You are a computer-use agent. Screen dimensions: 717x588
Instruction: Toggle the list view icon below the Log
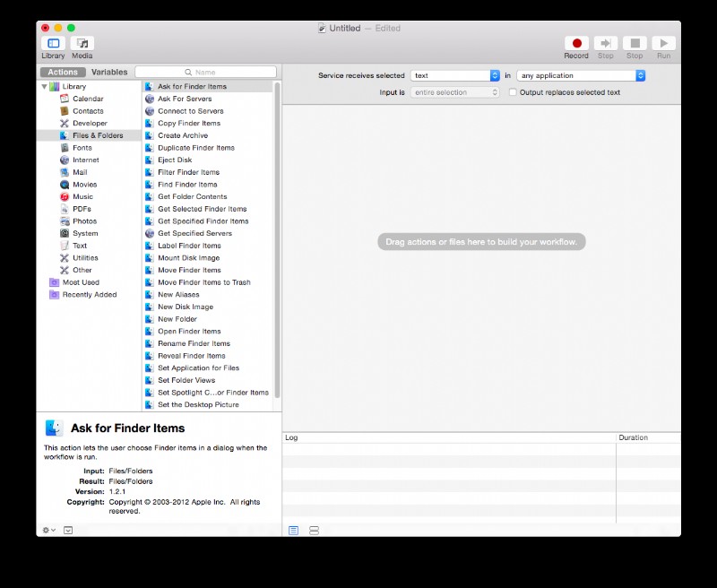point(294,531)
